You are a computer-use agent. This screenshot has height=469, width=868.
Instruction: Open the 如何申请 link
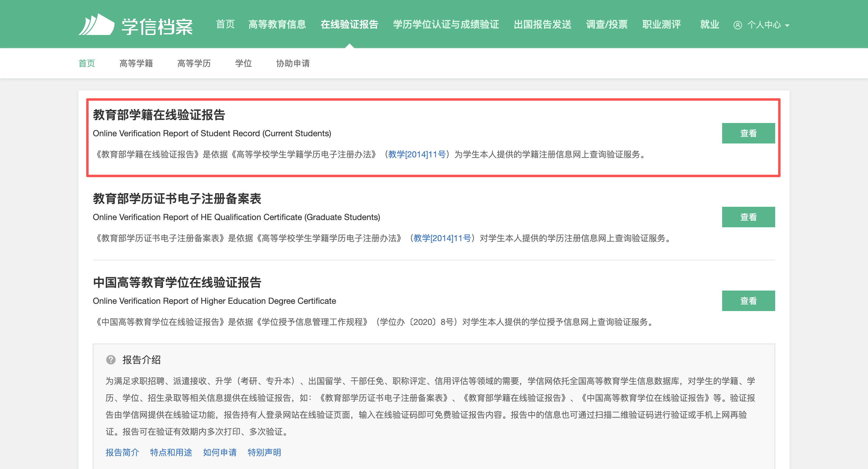coord(220,452)
